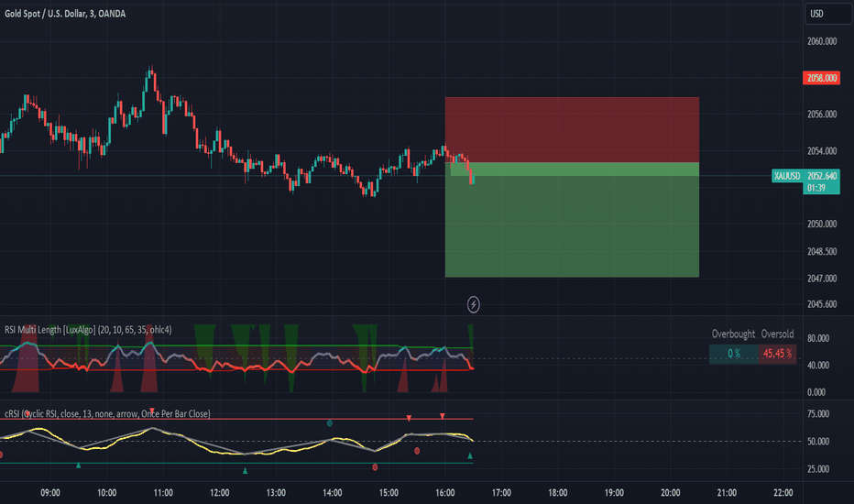This screenshot has width=854, height=504.
Task: Click the green up-arrow cRSI signal near 09:30
Action: (x=79, y=465)
